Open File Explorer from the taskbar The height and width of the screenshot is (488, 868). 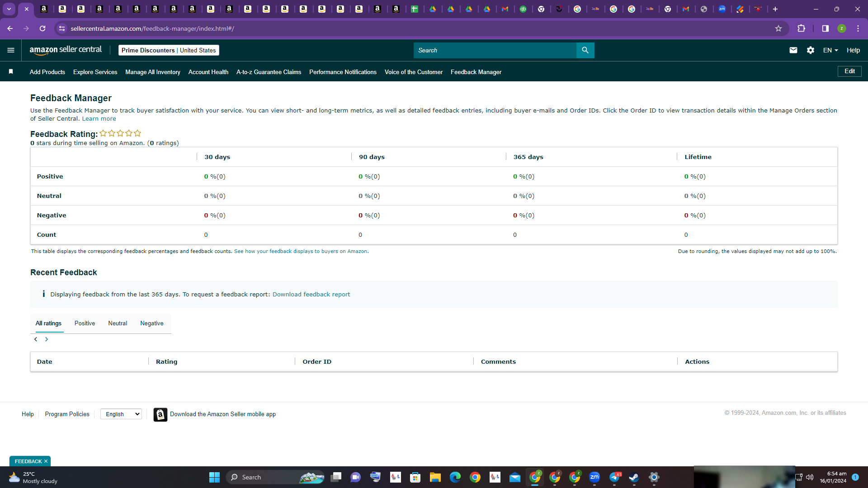click(435, 477)
